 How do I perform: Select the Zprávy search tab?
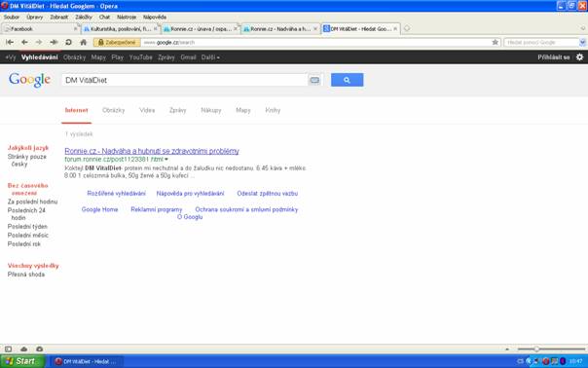pyautogui.click(x=178, y=110)
